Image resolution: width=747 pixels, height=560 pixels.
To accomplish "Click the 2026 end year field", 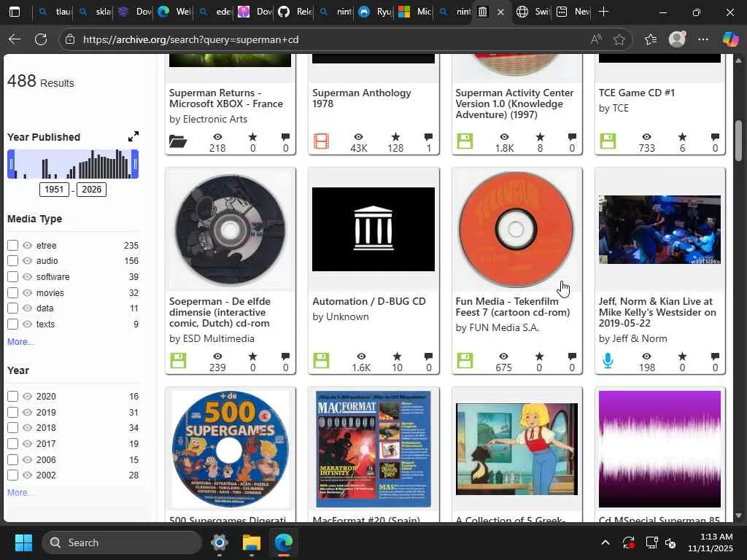I will pyautogui.click(x=91, y=190).
